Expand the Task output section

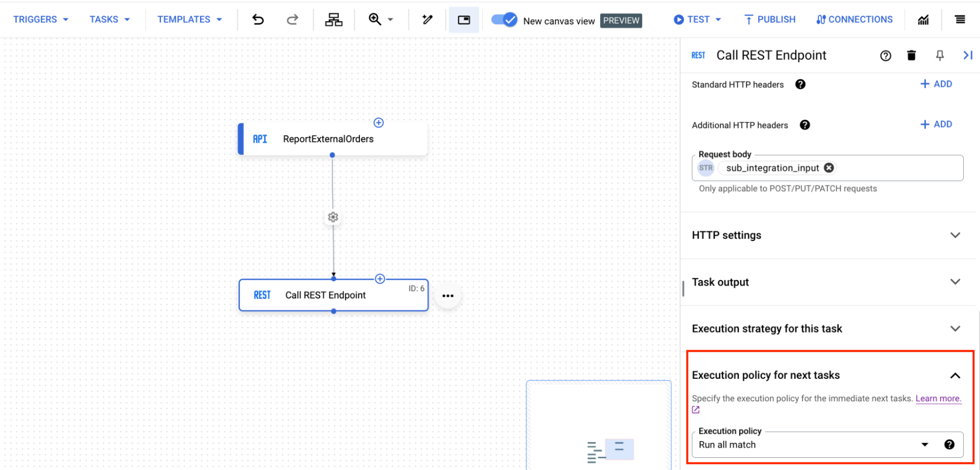pyautogui.click(x=828, y=282)
